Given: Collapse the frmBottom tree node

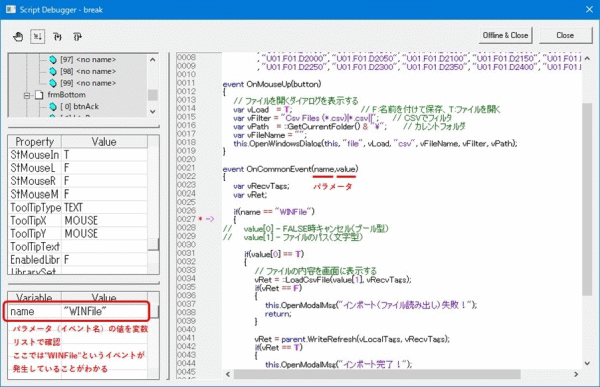Looking at the screenshot, I should [27, 95].
